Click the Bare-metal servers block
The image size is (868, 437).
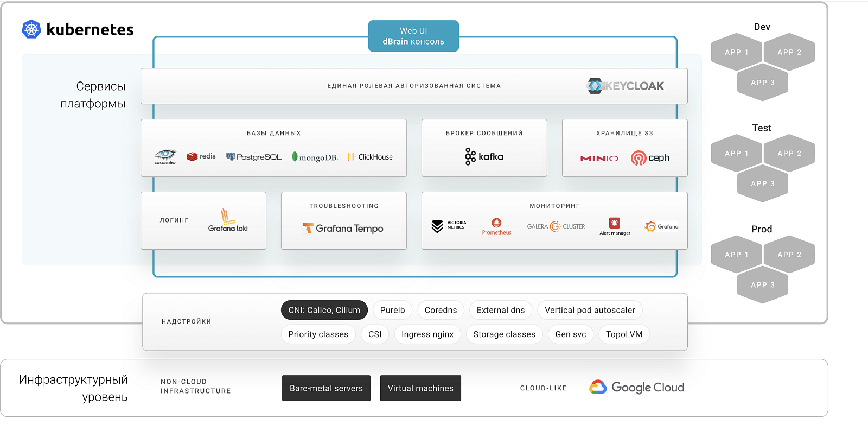[326, 388]
